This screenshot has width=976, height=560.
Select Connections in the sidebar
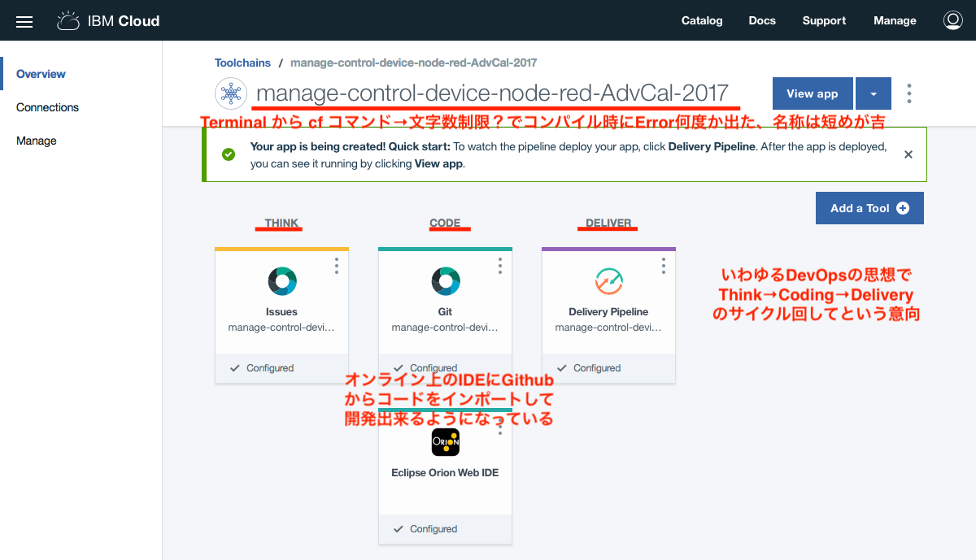click(x=47, y=106)
